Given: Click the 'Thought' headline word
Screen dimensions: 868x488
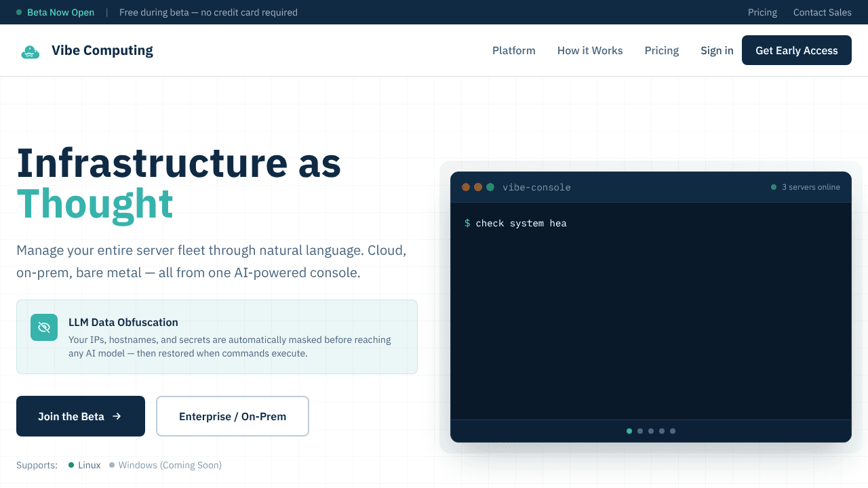Looking at the screenshot, I should (x=95, y=204).
